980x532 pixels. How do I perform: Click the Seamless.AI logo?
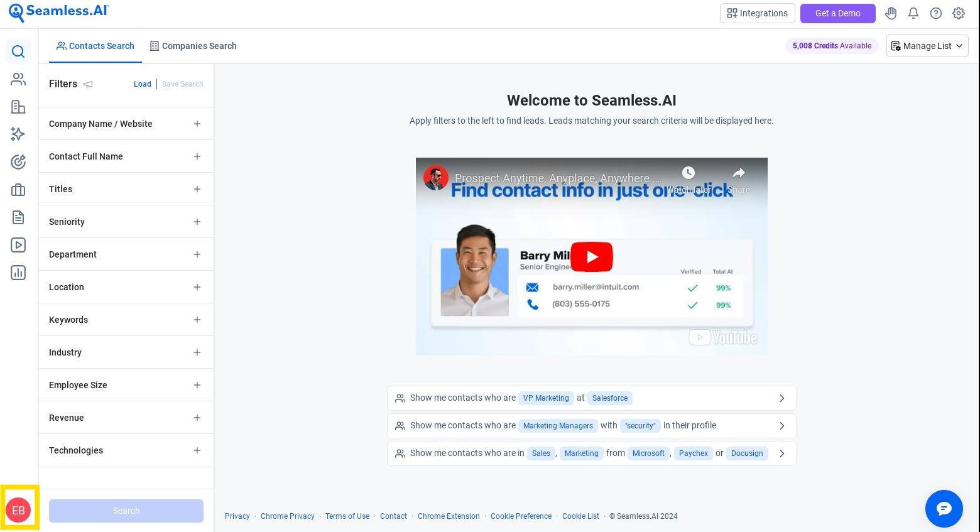click(59, 12)
